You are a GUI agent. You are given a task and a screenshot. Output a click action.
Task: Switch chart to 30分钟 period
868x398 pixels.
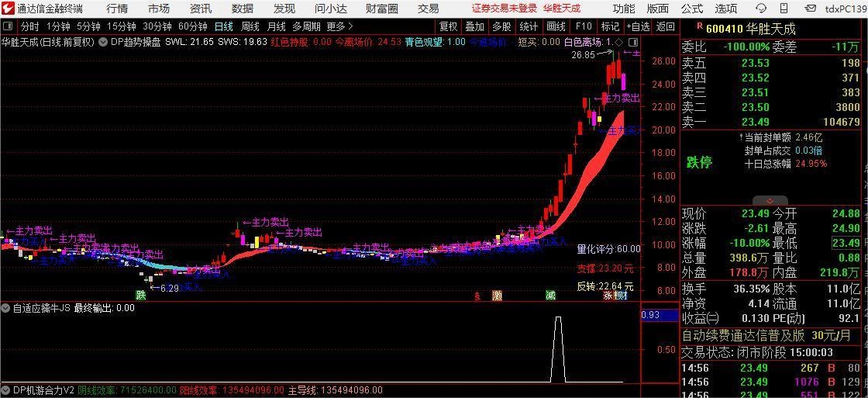coord(157,26)
